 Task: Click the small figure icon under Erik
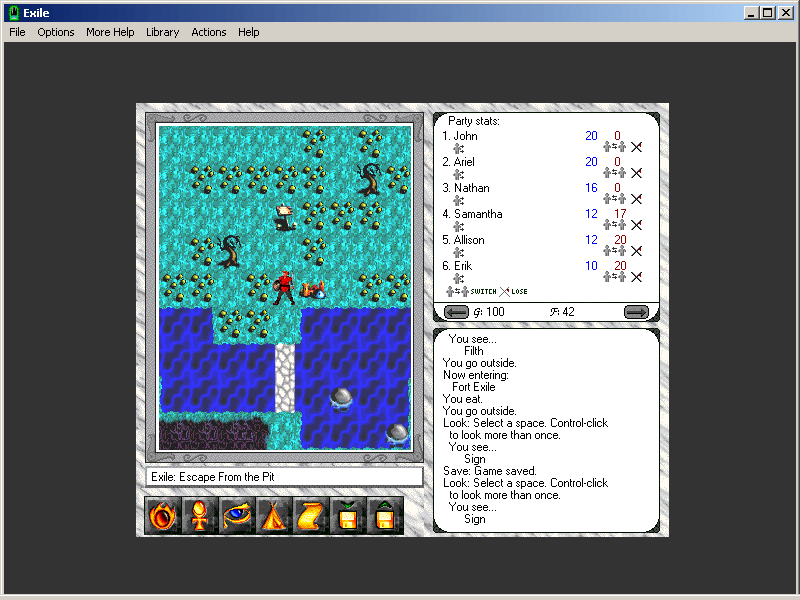tap(459, 279)
